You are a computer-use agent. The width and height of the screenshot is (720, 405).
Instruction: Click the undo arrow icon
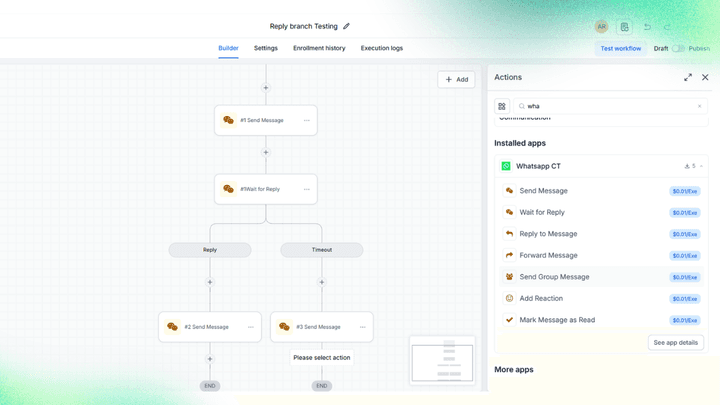[x=647, y=27]
